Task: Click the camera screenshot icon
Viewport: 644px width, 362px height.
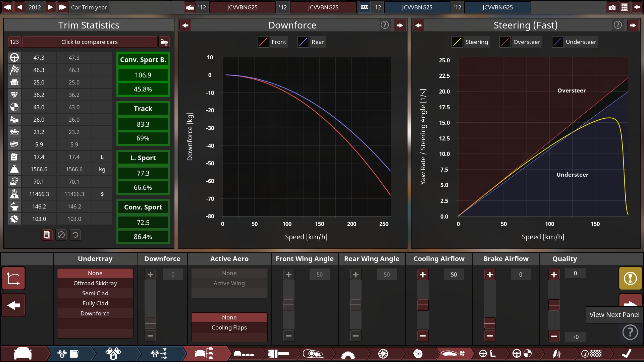Action: point(612,7)
